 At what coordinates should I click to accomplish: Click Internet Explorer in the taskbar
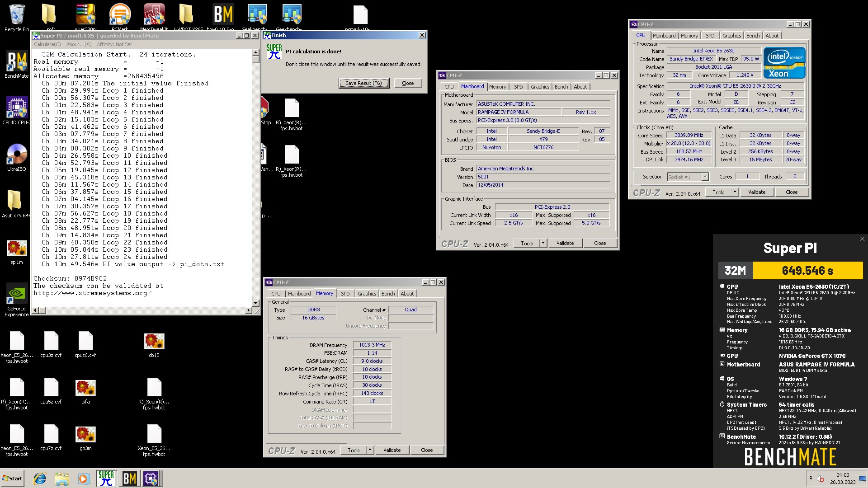tap(40, 479)
